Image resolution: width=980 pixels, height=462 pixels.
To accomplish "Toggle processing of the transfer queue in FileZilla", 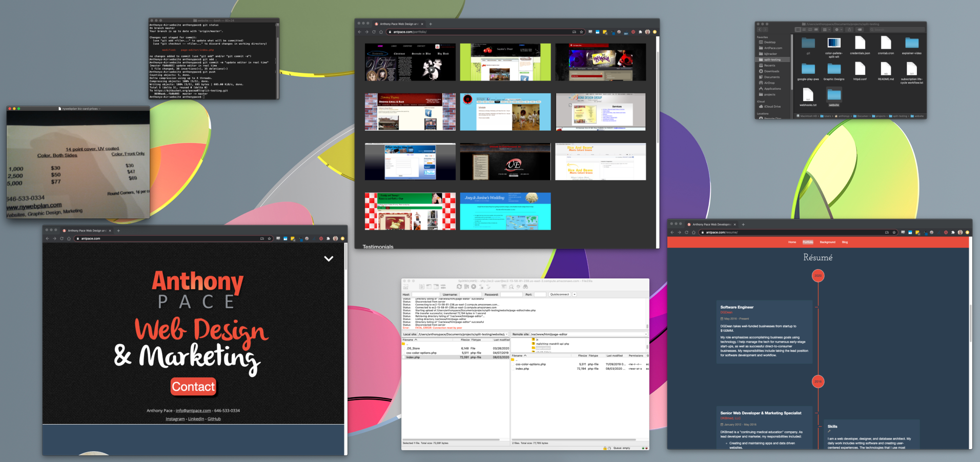I will tap(466, 287).
